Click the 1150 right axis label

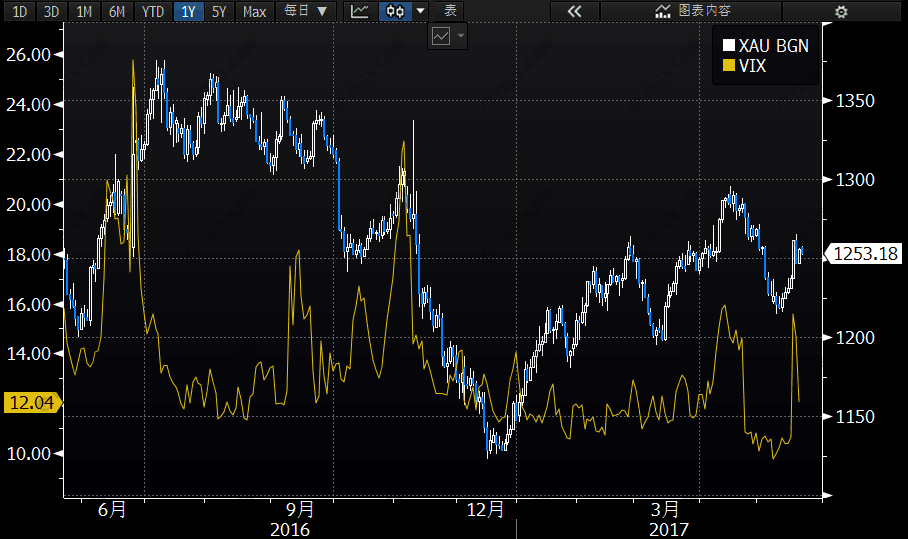point(855,416)
